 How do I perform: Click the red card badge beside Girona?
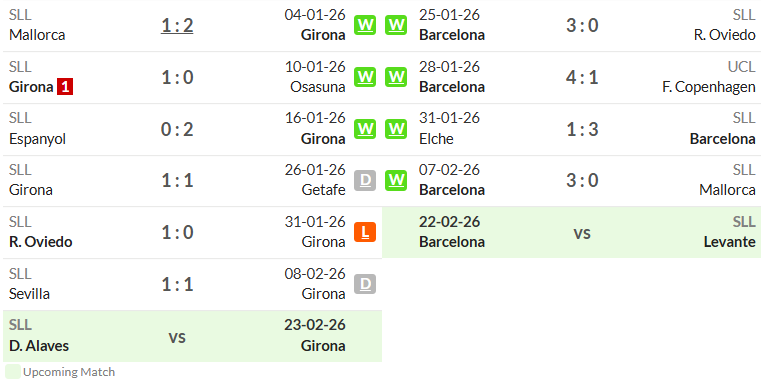65,87
